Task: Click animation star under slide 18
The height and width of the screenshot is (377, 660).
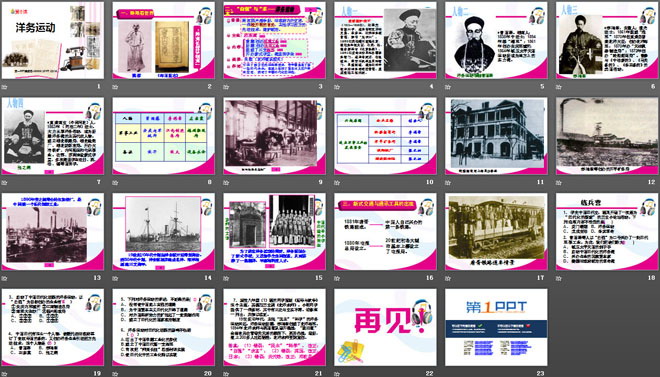Action: 559,278
